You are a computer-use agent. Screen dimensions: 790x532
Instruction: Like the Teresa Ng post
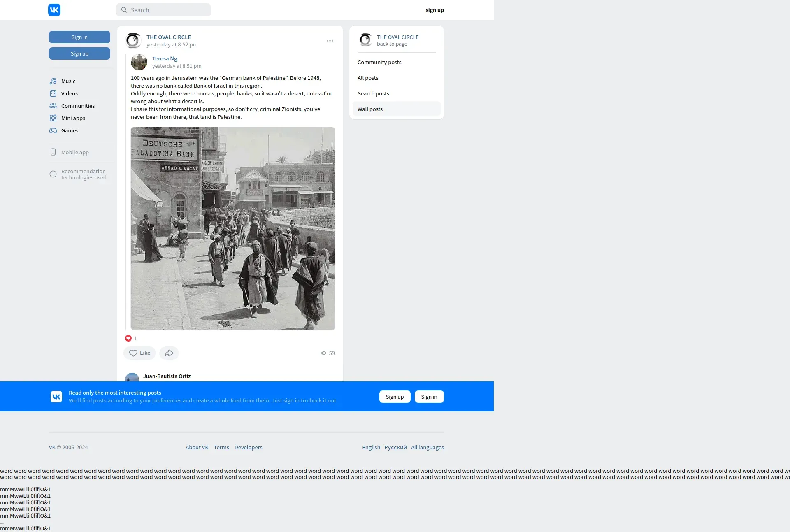click(139, 353)
